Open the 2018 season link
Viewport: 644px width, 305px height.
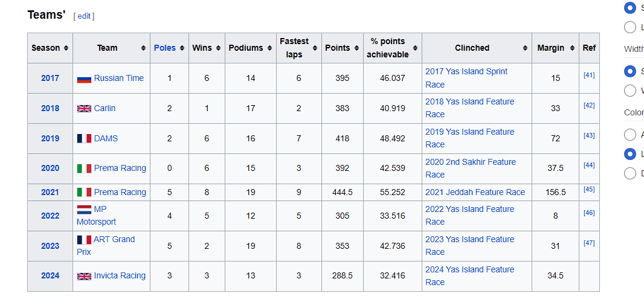pyautogui.click(x=50, y=108)
